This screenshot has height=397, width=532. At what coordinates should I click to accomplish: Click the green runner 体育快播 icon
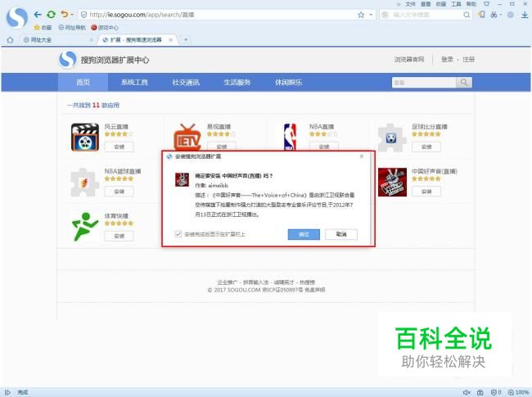coord(85,227)
